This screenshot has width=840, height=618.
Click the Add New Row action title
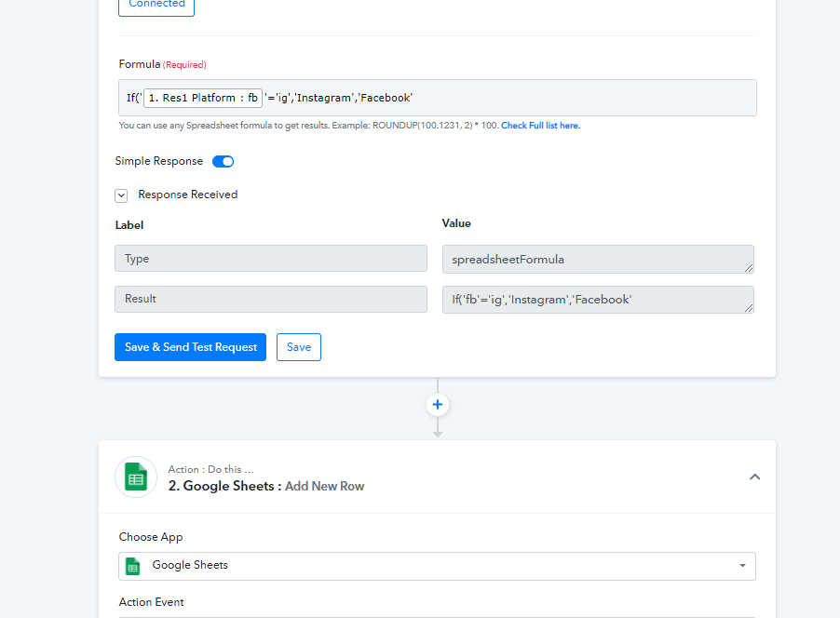click(x=325, y=486)
